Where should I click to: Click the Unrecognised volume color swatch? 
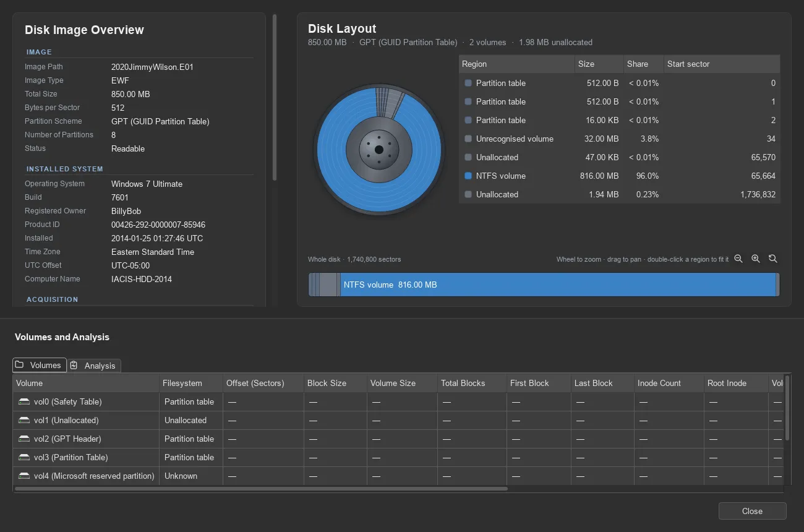click(x=468, y=139)
